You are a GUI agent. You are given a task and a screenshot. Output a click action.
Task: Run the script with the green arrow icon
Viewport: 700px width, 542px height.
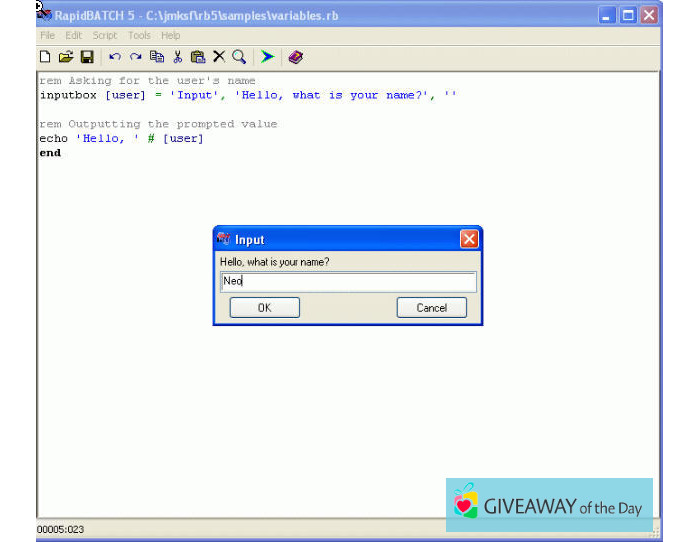267,57
